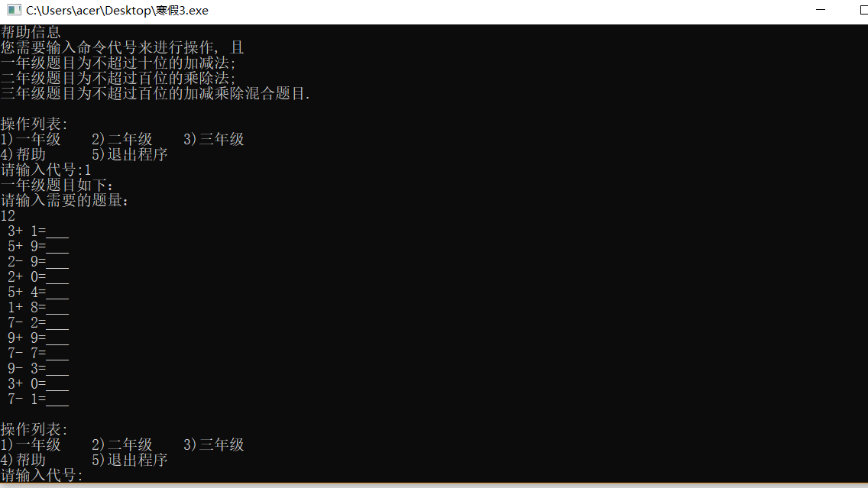
Task: Click the first 请输入代号:1 line
Action: (x=45, y=170)
